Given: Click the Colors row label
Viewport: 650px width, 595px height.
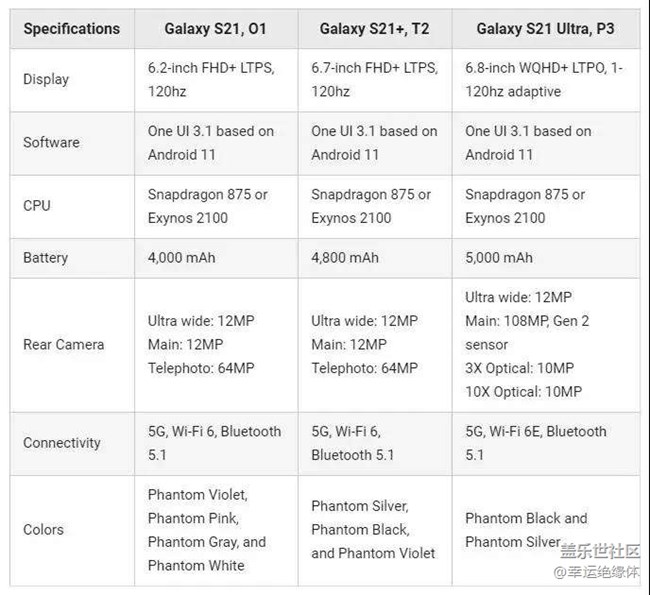Looking at the screenshot, I should click(43, 529).
